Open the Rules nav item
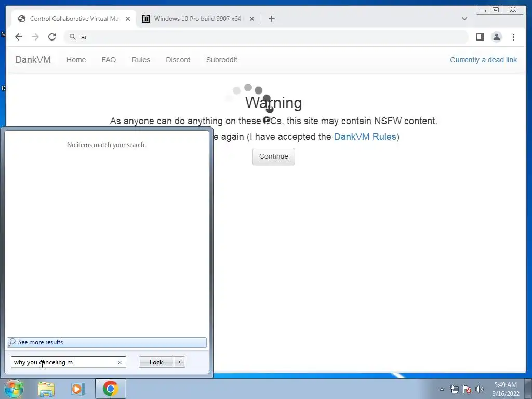 pyautogui.click(x=141, y=60)
